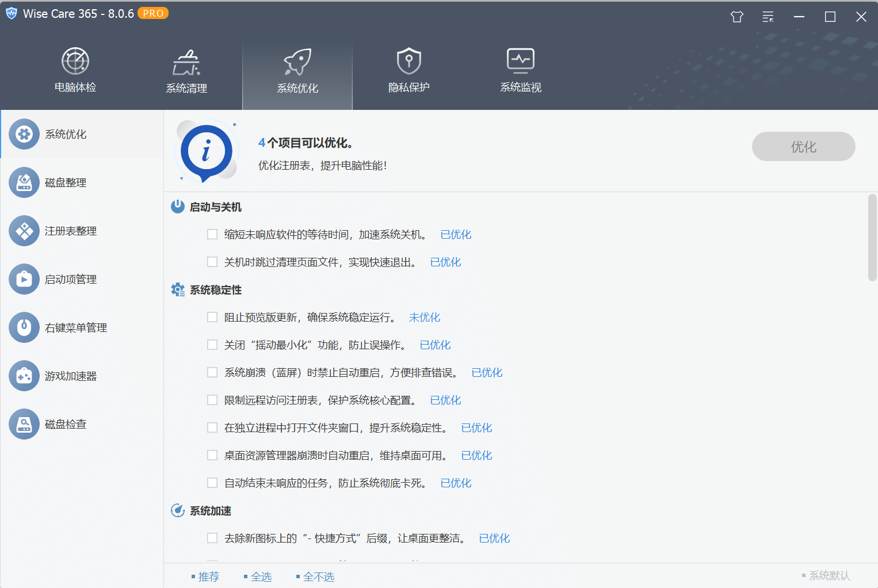The height and width of the screenshot is (588, 878).
Task: Check 阻止预览版更新 checkbox
Action: [x=212, y=317]
